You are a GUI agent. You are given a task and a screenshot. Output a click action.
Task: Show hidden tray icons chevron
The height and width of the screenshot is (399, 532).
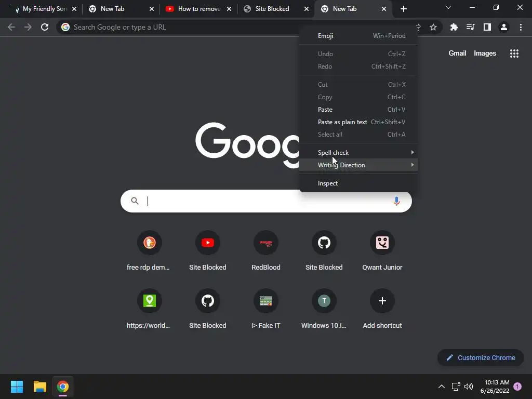click(442, 387)
